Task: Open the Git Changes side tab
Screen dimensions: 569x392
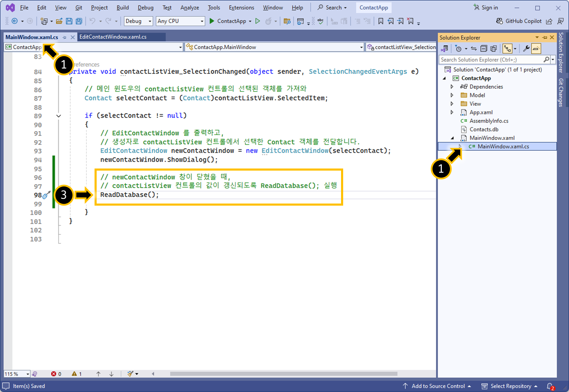Action: coord(561,92)
